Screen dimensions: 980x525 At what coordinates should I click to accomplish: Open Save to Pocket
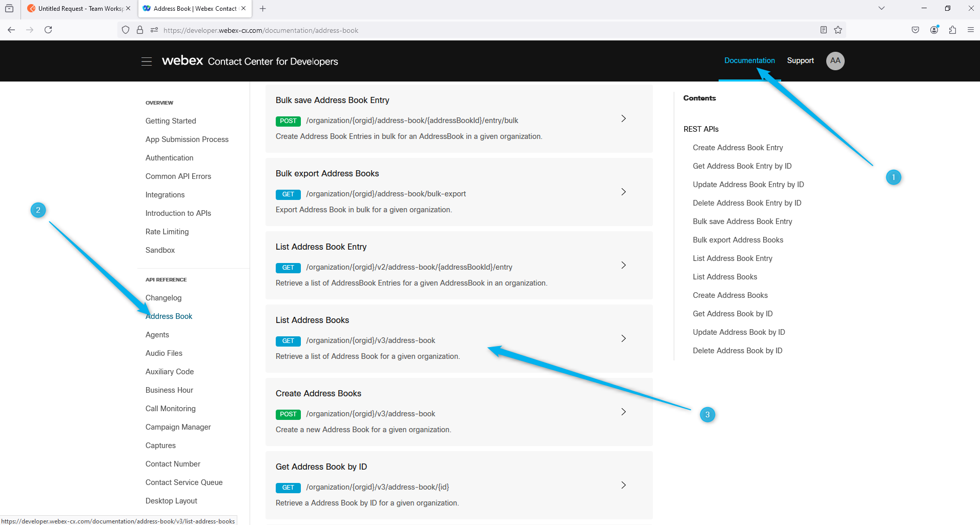click(x=915, y=30)
